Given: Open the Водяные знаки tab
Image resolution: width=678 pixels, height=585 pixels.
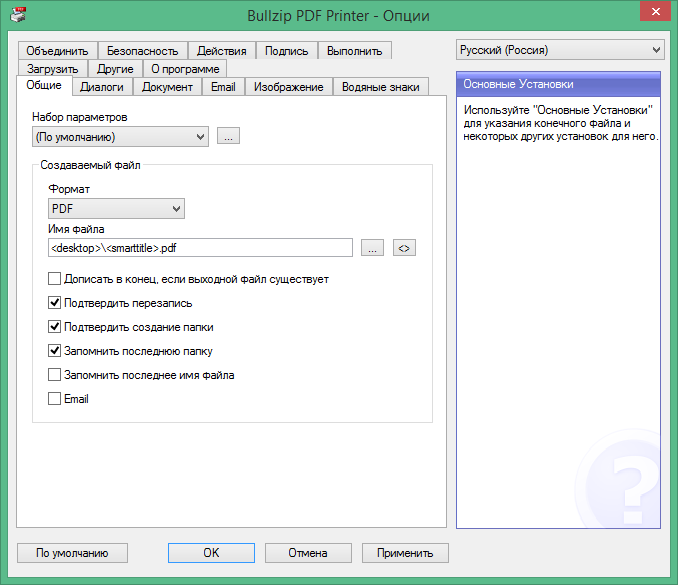Looking at the screenshot, I should pos(381,87).
